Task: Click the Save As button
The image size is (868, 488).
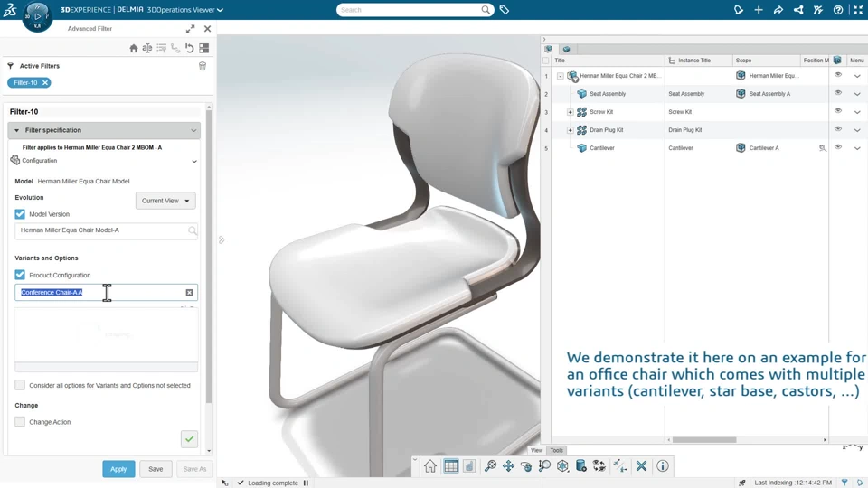Action: (194, 469)
